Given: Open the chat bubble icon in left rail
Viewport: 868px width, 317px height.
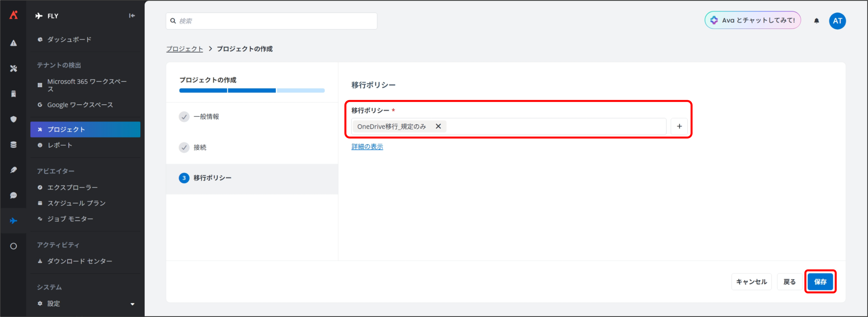Looking at the screenshot, I should click(x=14, y=195).
